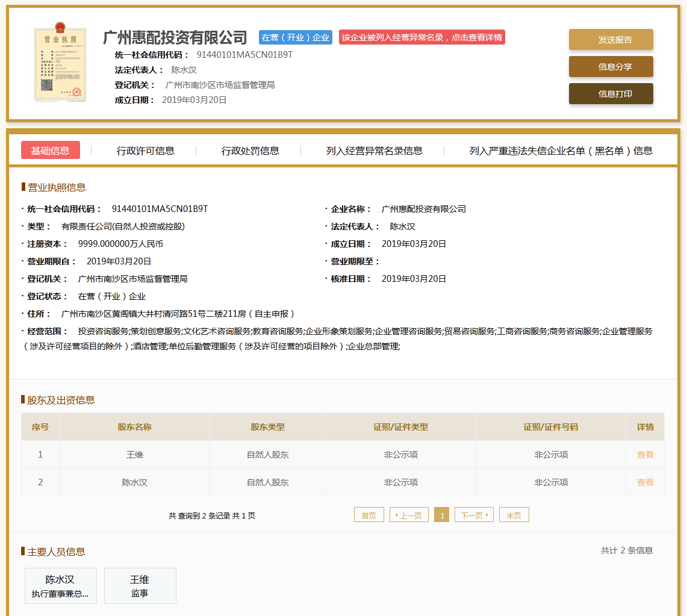
Task: Click the 下一页 next page button
Action: tap(474, 515)
